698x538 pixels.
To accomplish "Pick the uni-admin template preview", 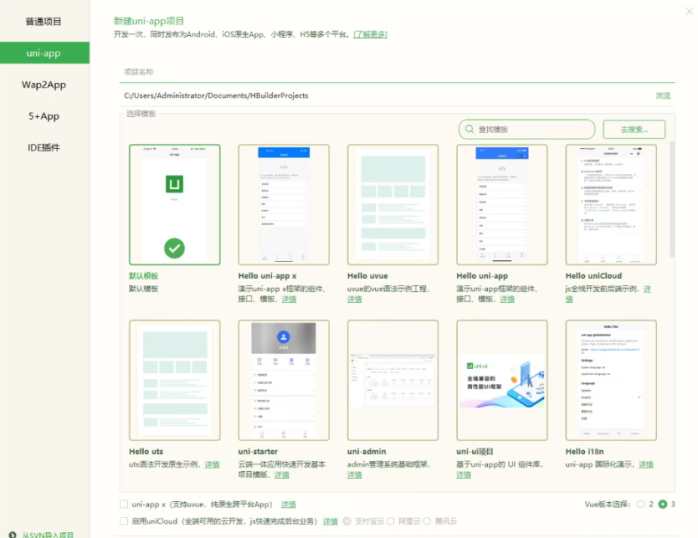I will click(x=392, y=381).
